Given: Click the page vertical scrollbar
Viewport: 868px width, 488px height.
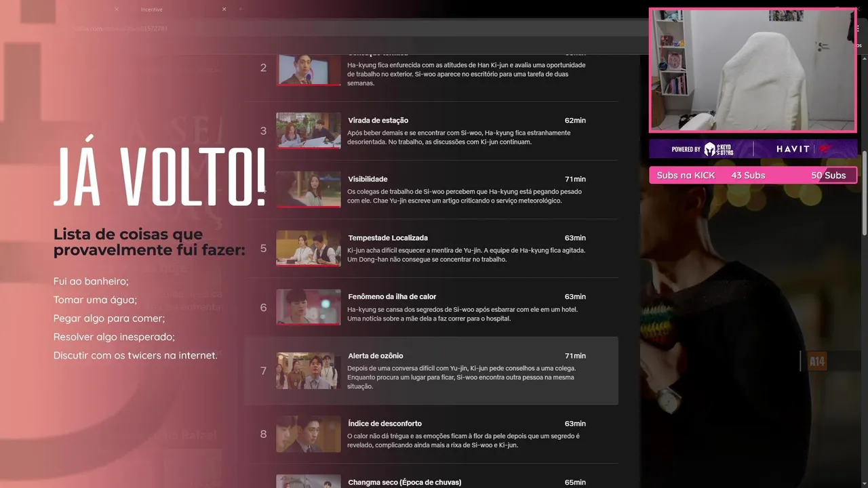Looking at the screenshot, I should pos(865,193).
